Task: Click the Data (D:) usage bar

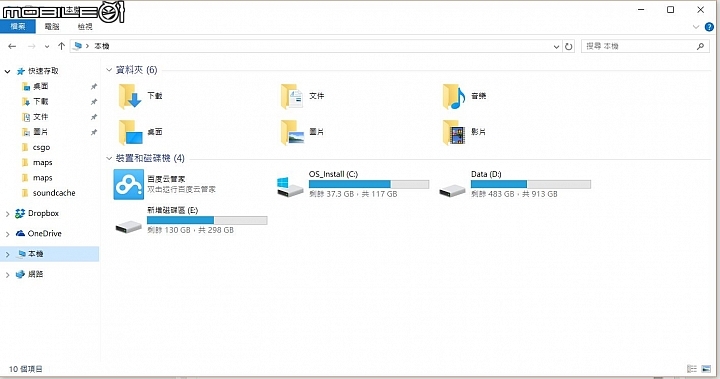Action: [531, 184]
